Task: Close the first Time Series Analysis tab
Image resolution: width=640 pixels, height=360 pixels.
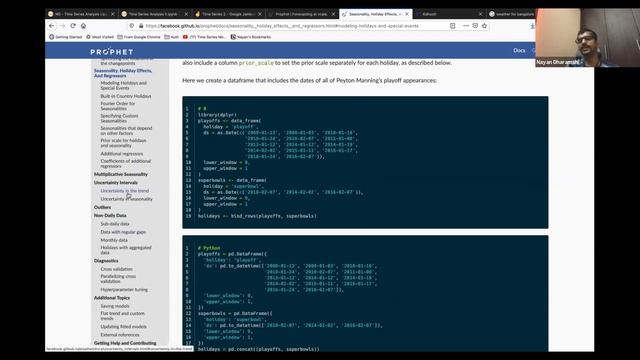Action: click(x=113, y=14)
